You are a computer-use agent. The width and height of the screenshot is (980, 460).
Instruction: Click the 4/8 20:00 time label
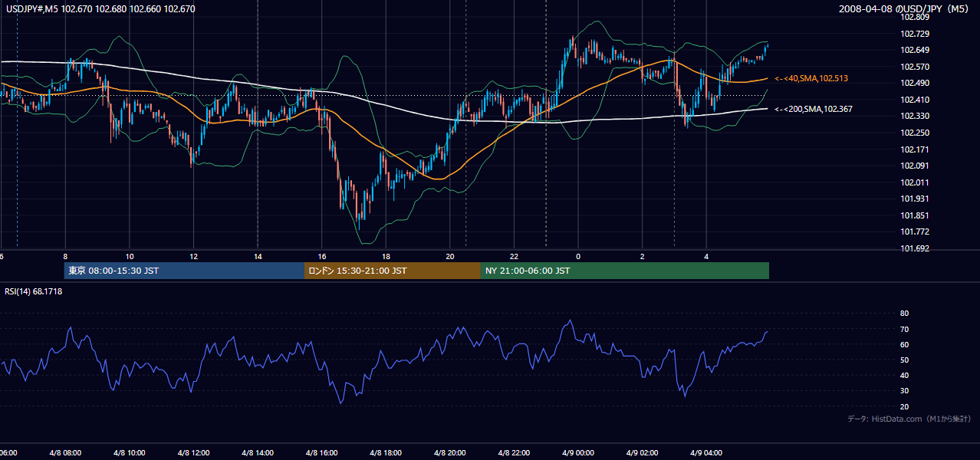450,452
